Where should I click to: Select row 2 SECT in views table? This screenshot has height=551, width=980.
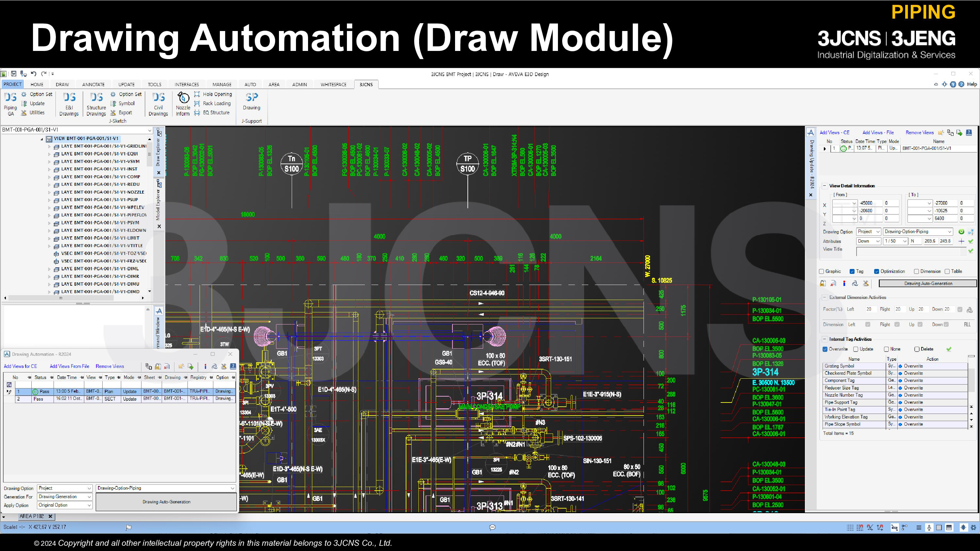pyautogui.click(x=125, y=399)
